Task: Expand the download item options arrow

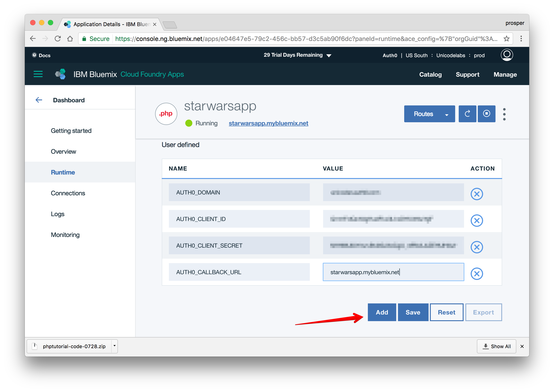Action: click(115, 346)
